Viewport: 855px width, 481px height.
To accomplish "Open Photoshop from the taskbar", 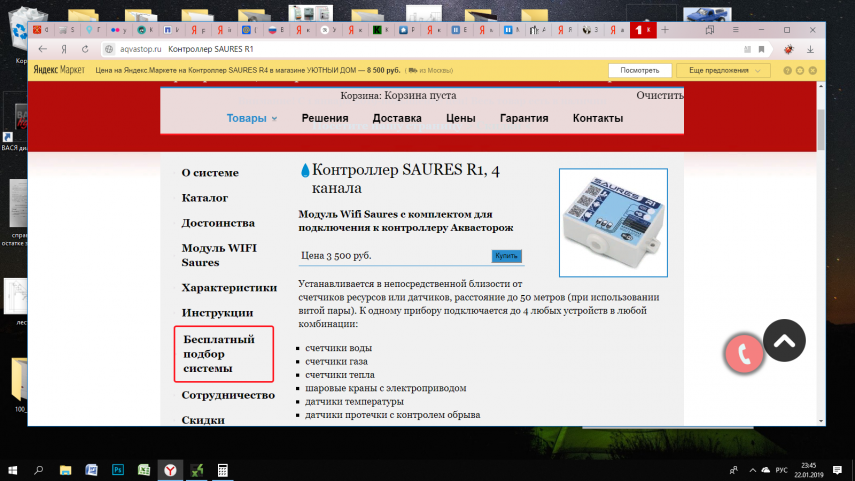I will tap(117, 469).
